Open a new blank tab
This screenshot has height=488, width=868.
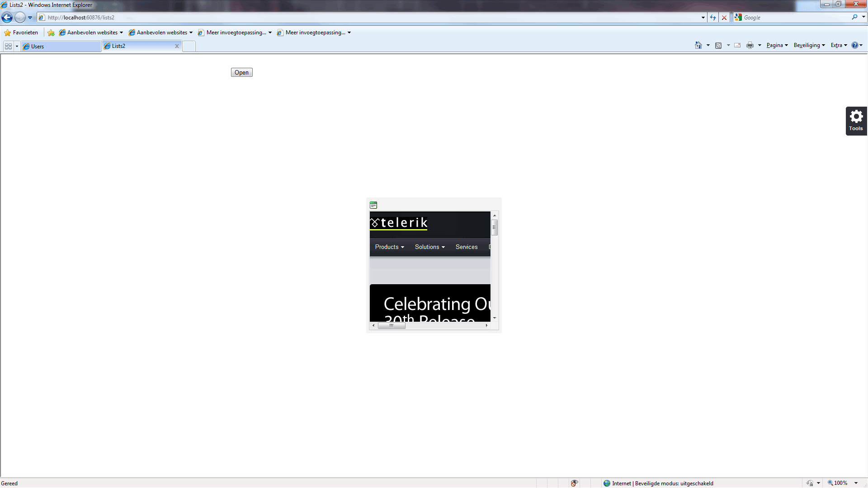pyautogui.click(x=189, y=47)
